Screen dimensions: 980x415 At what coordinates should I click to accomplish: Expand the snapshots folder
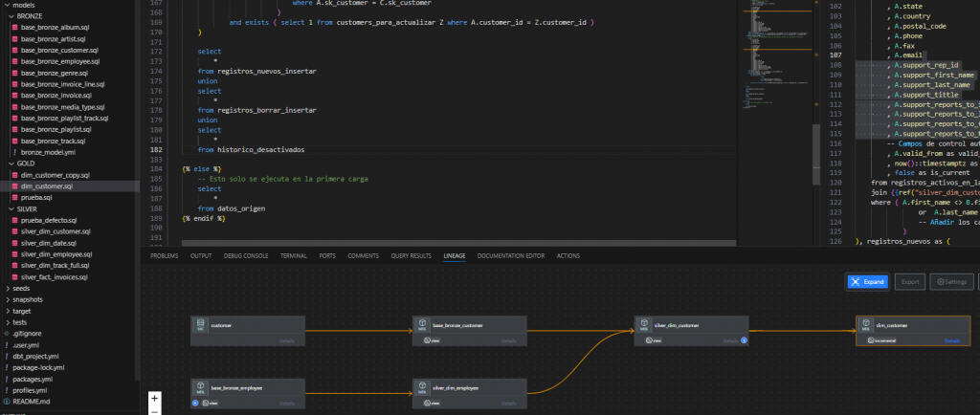point(27,299)
